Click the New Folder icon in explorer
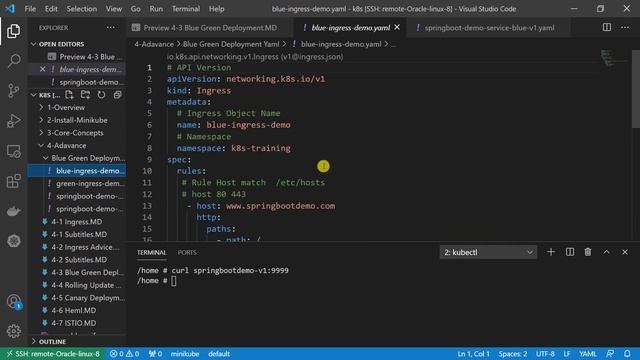 click(85, 95)
